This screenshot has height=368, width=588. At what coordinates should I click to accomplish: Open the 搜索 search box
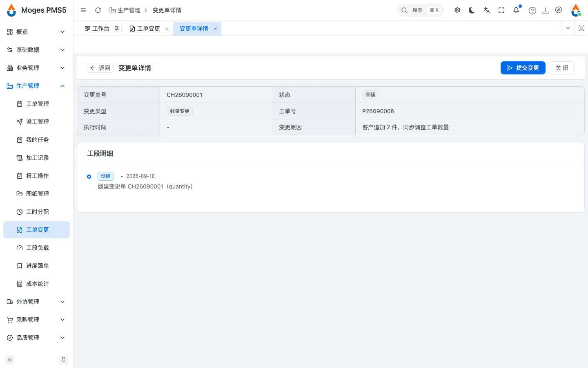click(x=421, y=10)
